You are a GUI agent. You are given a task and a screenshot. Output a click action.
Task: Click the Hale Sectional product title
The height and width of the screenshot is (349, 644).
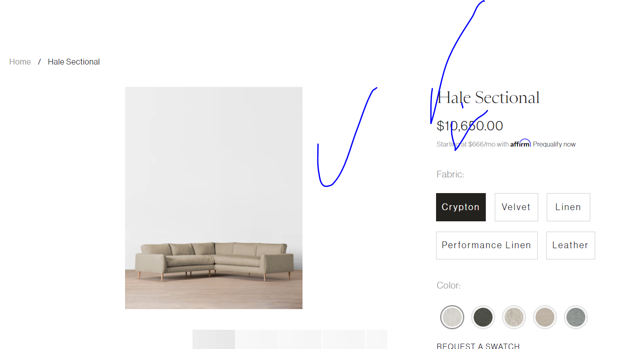click(x=488, y=98)
